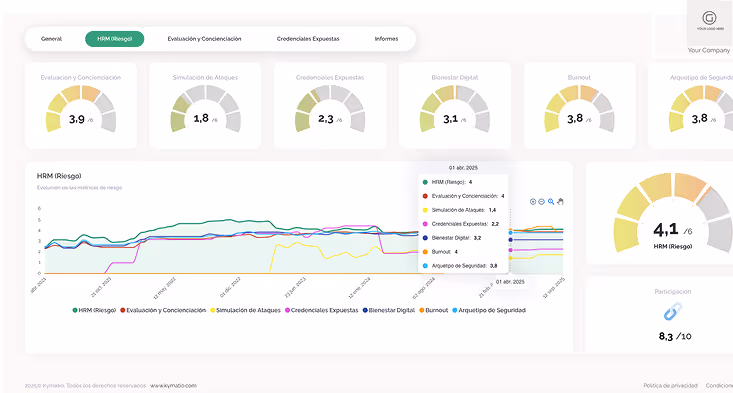733x393 pixels.
Task: Toggle Arquetipo de Seguridad legend series
Action: pyautogui.click(x=489, y=310)
